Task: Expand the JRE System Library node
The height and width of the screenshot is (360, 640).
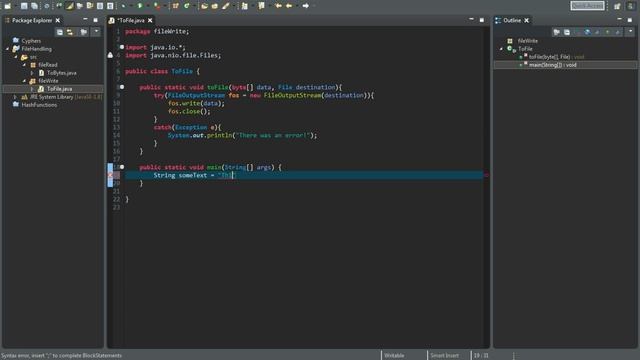Action: click(16, 97)
